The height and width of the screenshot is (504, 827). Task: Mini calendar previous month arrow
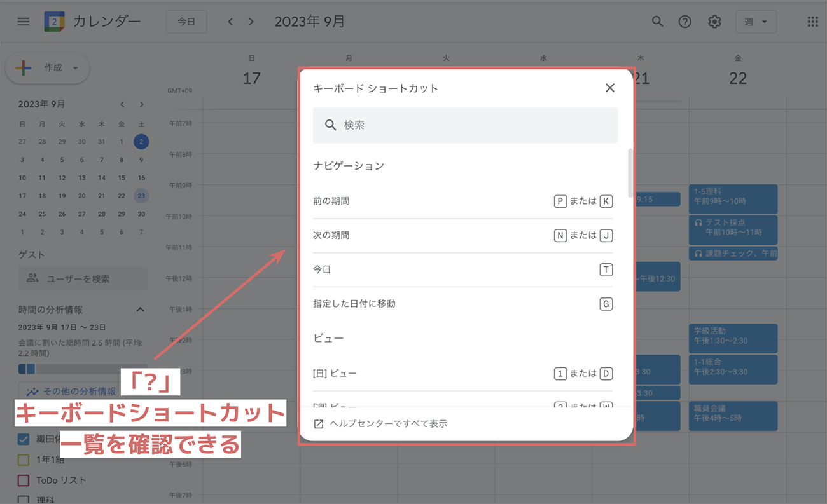(x=122, y=104)
